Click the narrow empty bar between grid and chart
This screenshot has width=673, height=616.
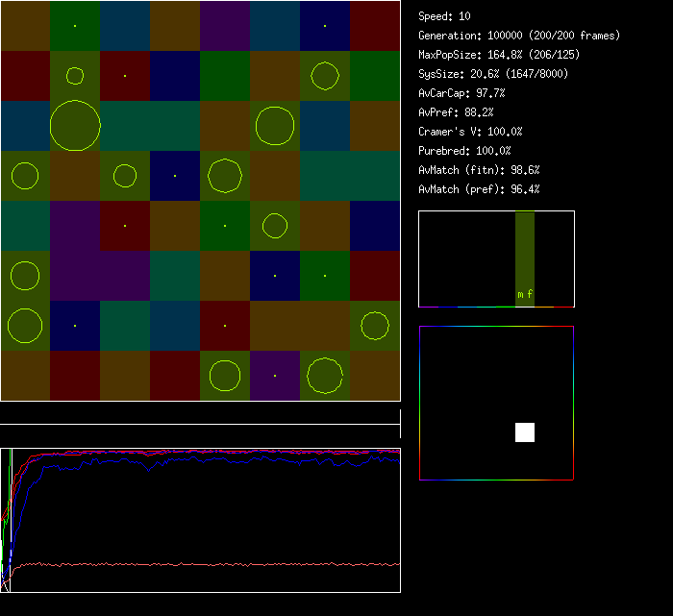click(x=200, y=414)
